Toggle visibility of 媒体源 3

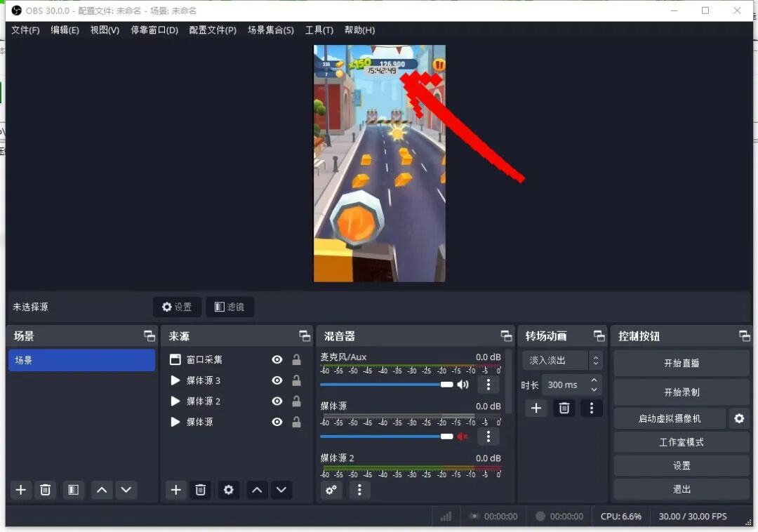click(277, 381)
